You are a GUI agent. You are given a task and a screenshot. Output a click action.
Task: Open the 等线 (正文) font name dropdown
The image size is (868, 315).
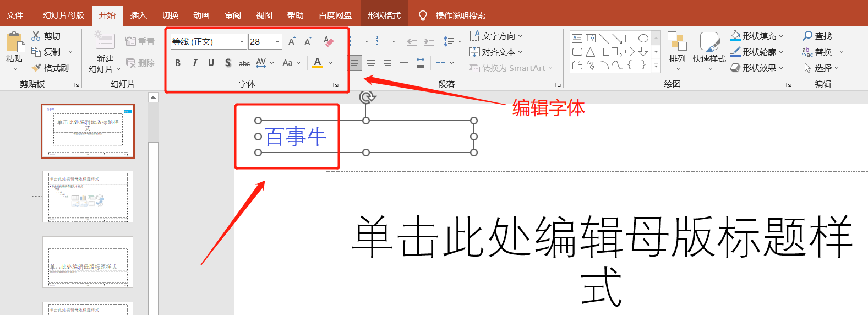click(242, 41)
